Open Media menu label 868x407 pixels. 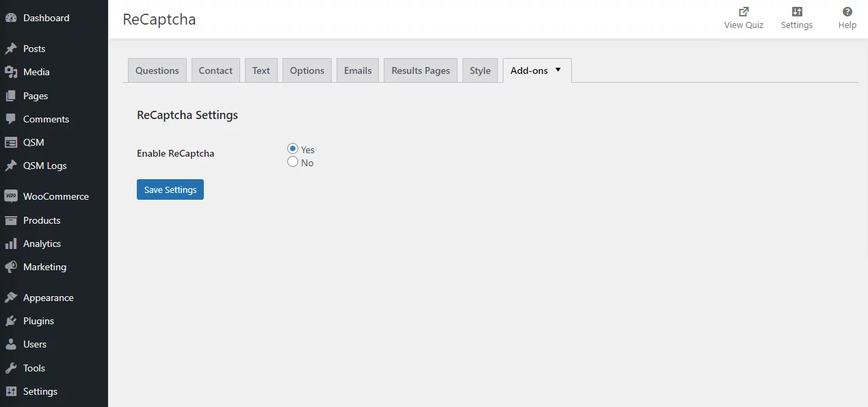pyautogui.click(x=36, y=72)
